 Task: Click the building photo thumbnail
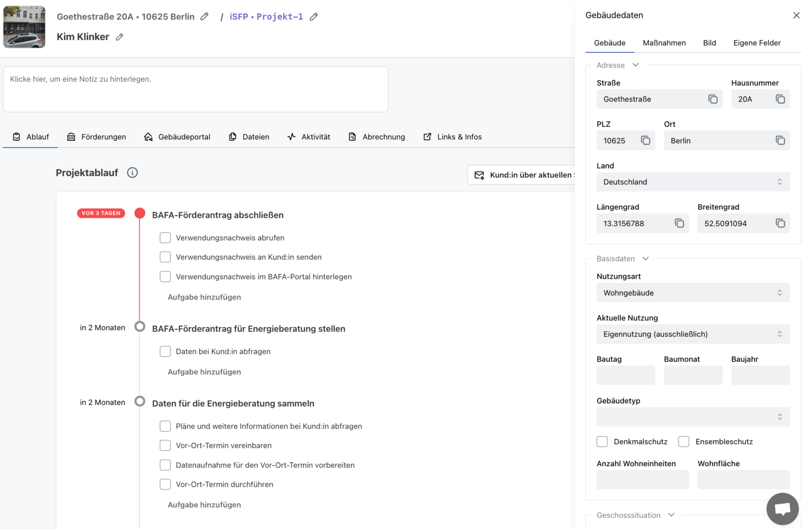24,27
